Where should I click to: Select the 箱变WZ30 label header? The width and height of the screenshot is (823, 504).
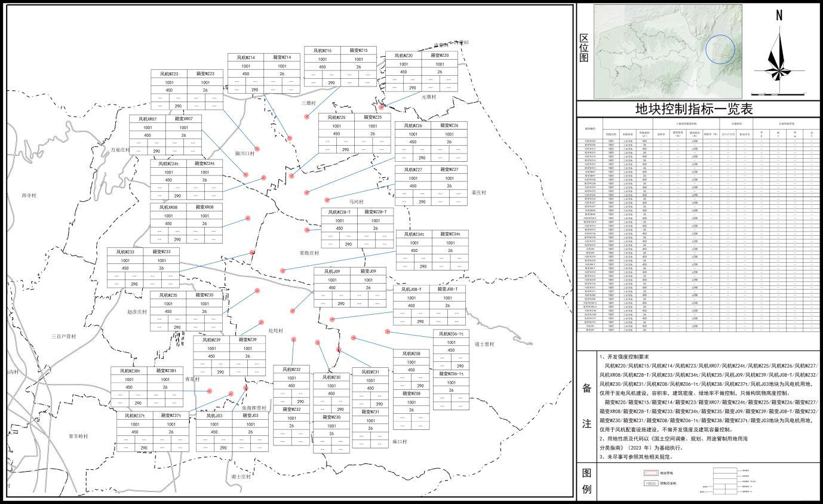click(x=331, y=417)
